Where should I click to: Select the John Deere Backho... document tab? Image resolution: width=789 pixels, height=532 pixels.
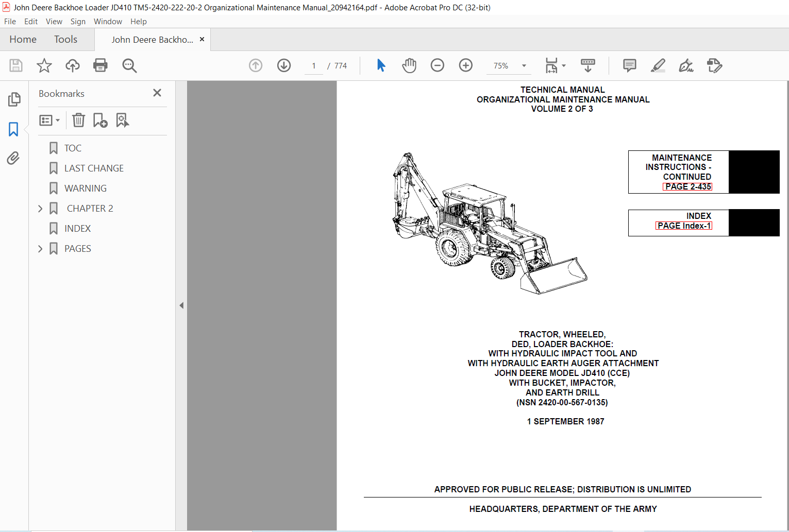pos(152,40)
